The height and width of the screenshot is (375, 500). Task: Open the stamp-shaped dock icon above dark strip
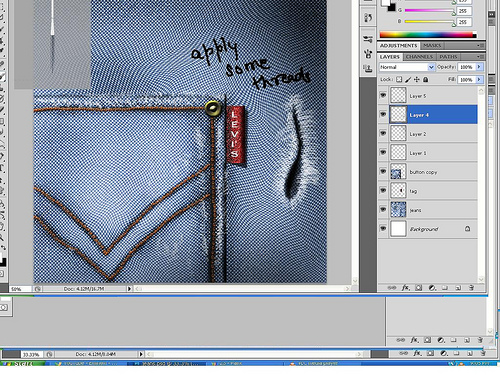point(368,69)
